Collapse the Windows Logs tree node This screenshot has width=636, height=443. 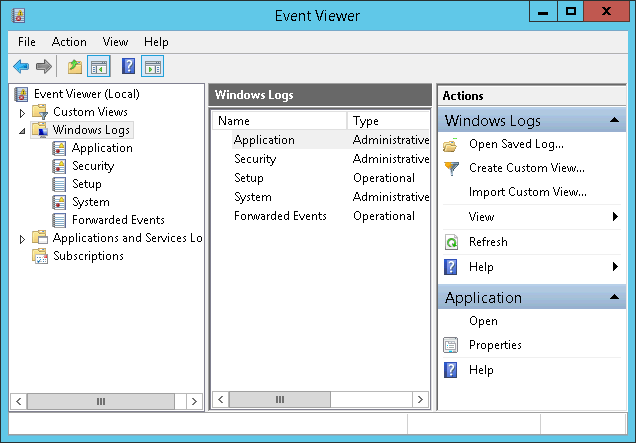23,131
